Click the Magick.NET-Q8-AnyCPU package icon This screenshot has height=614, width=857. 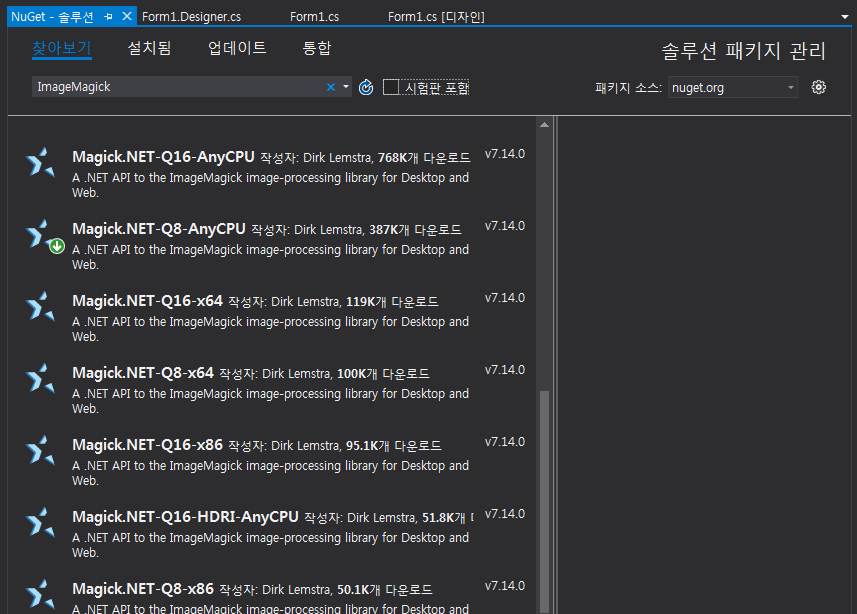coord(39,234)
